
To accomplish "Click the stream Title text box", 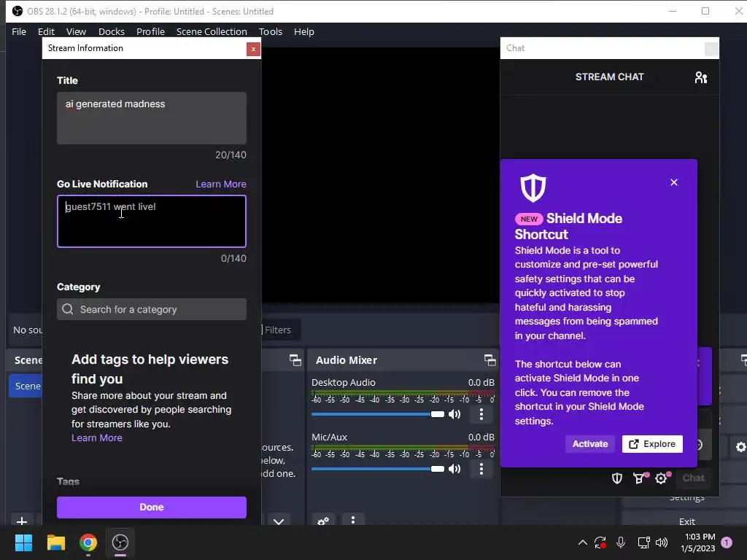I will tap(152, 118).
